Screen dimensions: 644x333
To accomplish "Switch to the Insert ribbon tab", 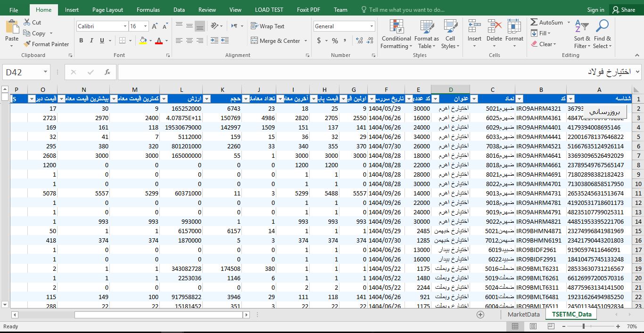I will click(72, 10).
